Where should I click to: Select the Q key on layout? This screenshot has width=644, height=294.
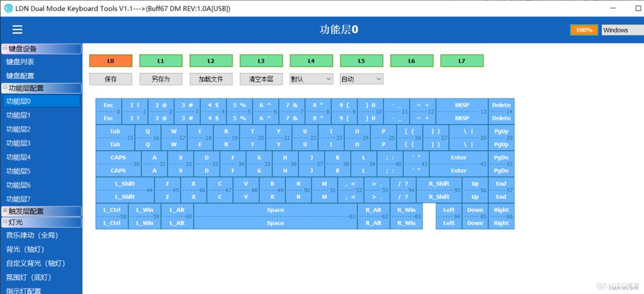pos(148,138)
